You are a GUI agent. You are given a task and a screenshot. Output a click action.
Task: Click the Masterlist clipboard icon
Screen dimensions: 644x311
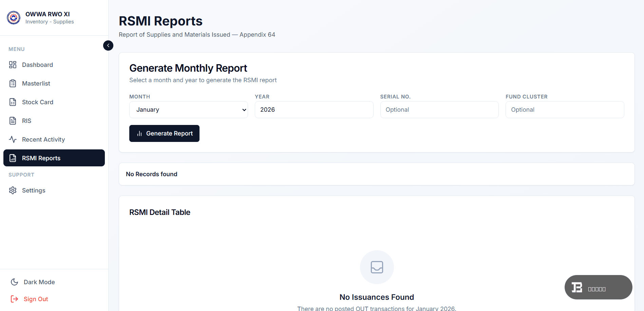[13, 84]
